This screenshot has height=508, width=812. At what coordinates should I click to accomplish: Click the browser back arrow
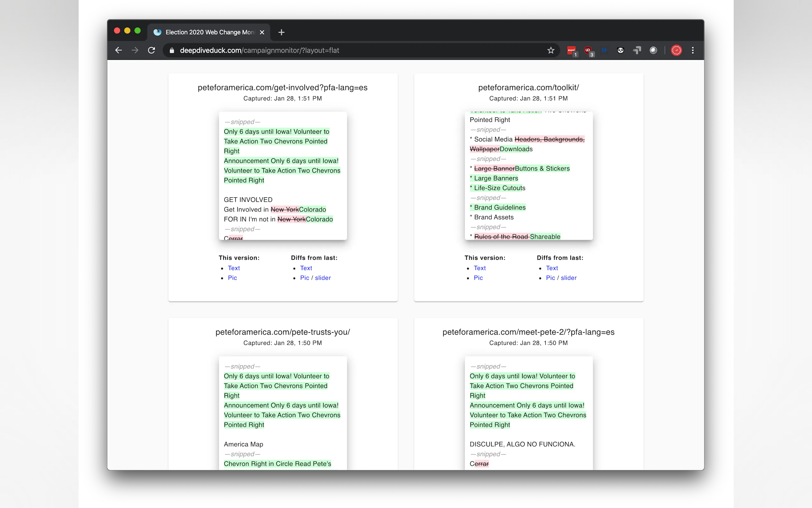tap(119, 51)
